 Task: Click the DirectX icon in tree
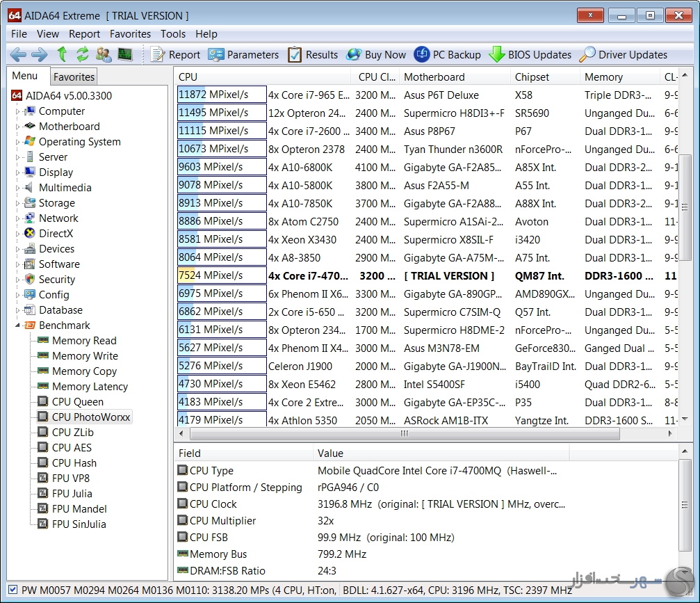click(x=29, y=233)
